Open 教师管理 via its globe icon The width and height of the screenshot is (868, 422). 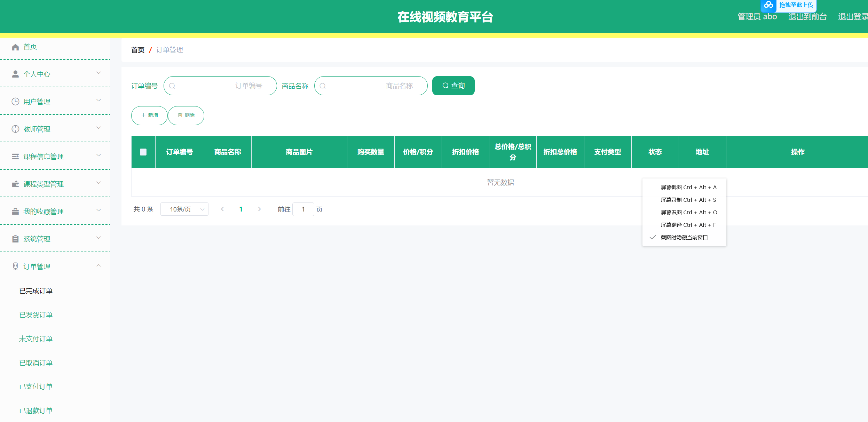pyautogui.click(x=16, y=129)
